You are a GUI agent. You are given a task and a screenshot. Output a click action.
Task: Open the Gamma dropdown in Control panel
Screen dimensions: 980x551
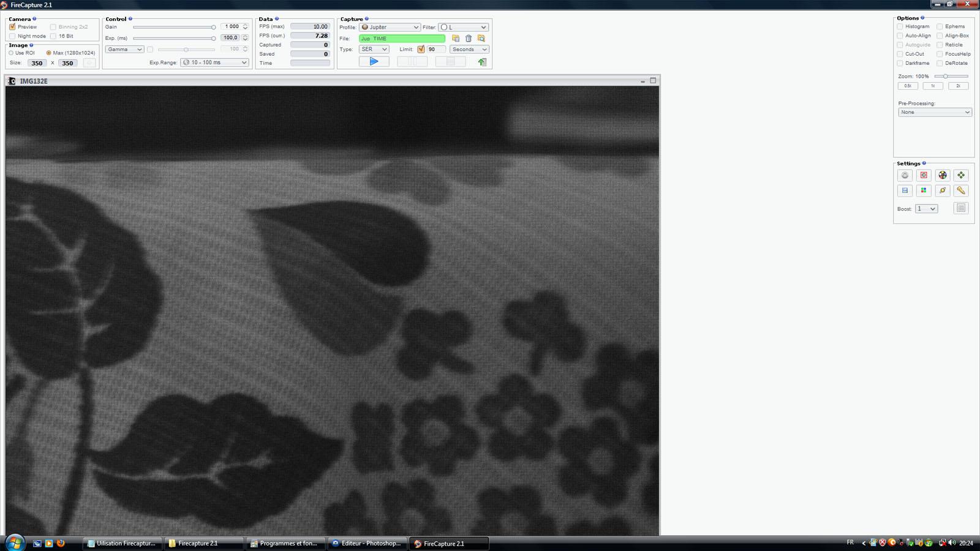click(124, 50)
